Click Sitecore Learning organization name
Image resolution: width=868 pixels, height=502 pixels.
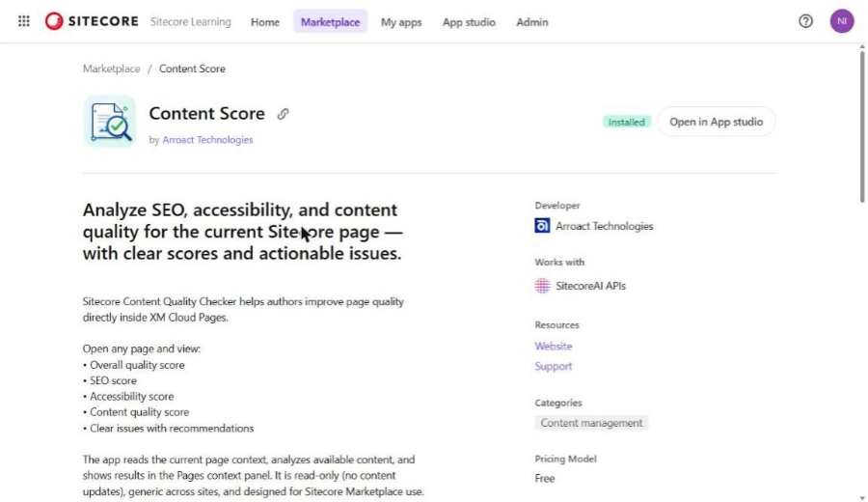tap(191, 21)
